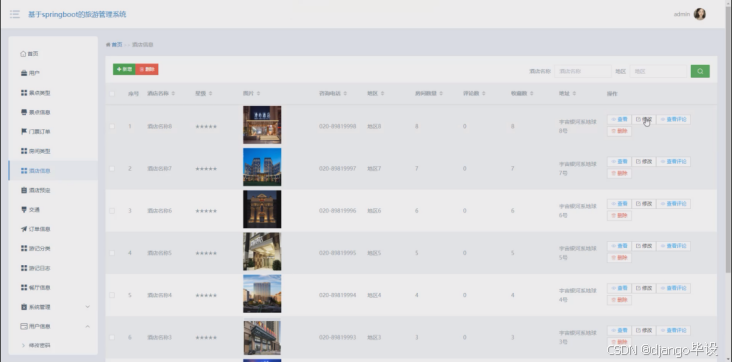732x363 pixels.
Task: Open 游记分类 in the sidebar
Action: point(53,249)
